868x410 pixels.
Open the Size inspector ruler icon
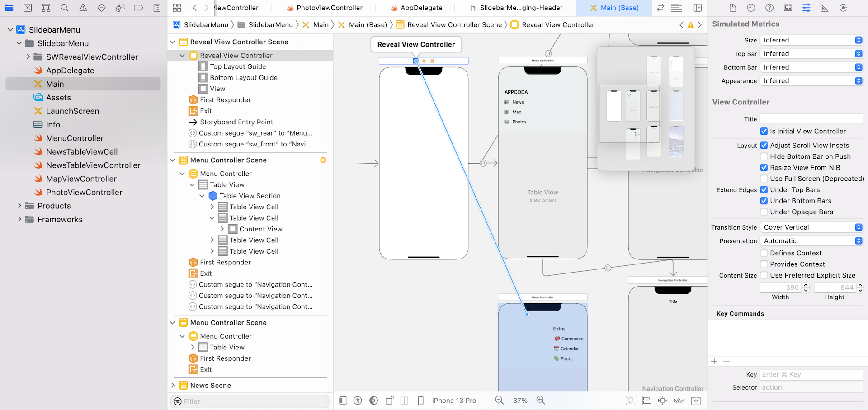click(x=825, y=8)
